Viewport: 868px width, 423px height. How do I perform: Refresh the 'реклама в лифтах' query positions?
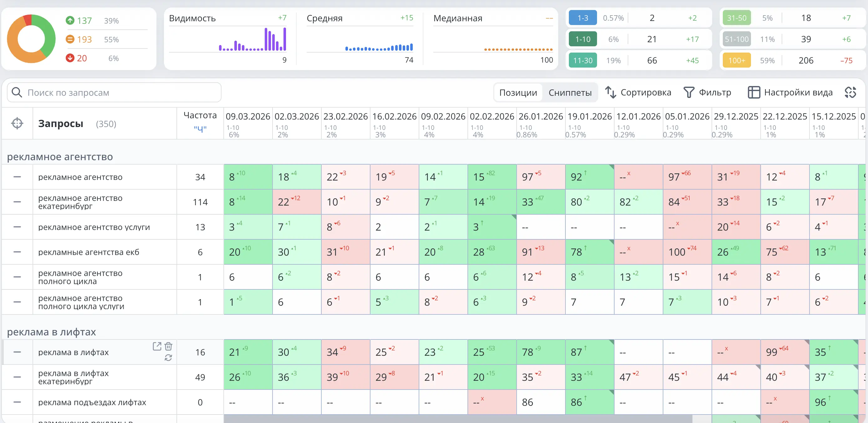click(x=168, y=358)
